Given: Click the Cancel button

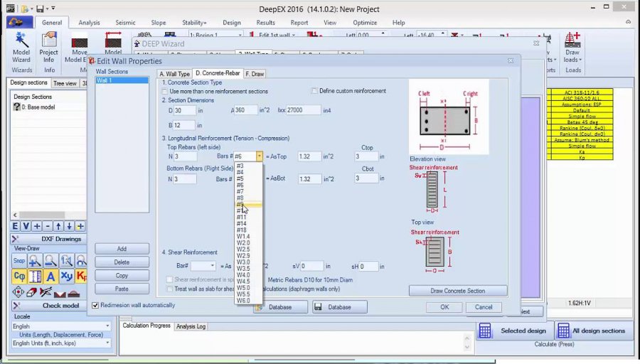Looking at the screenshot, I should coord(484,307).
